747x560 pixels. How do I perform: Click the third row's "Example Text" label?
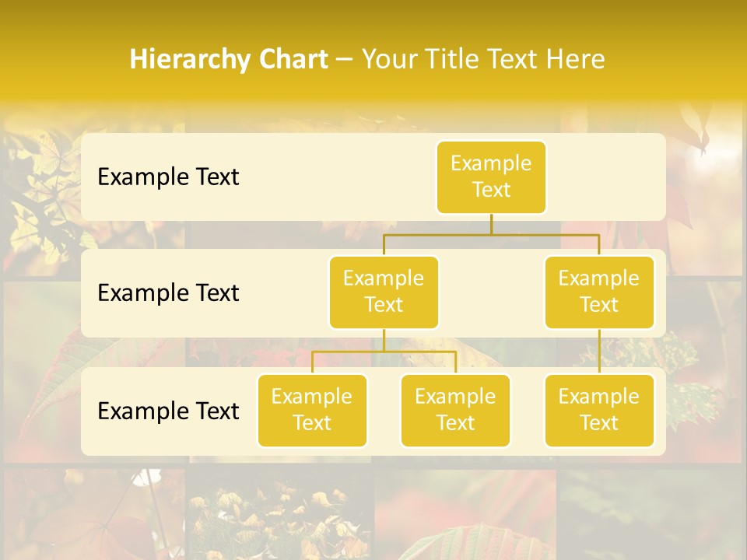(168, 411)
